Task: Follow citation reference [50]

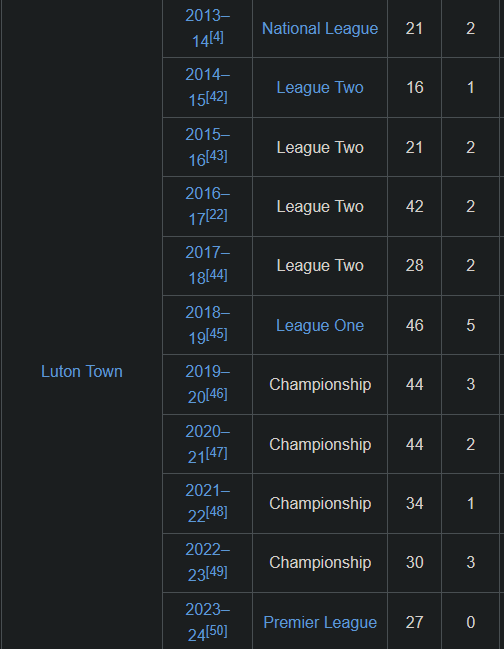Action: tap(216, 630)
